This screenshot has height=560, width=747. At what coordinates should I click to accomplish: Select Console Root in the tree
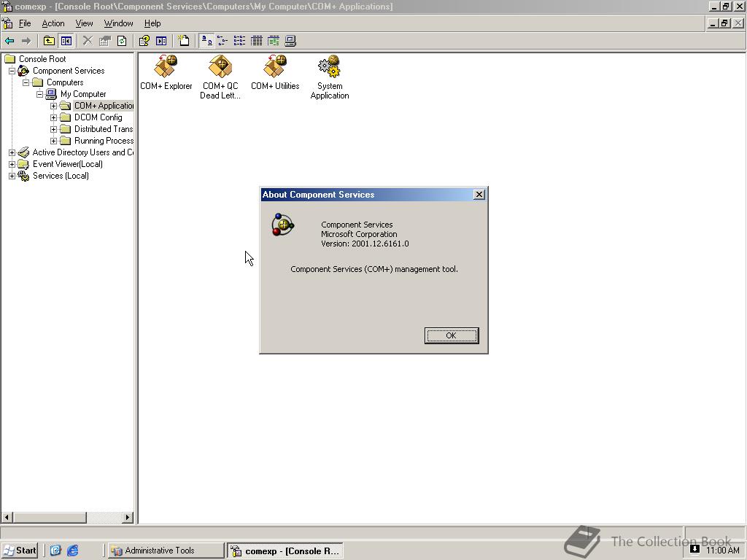tap(42, 59)
